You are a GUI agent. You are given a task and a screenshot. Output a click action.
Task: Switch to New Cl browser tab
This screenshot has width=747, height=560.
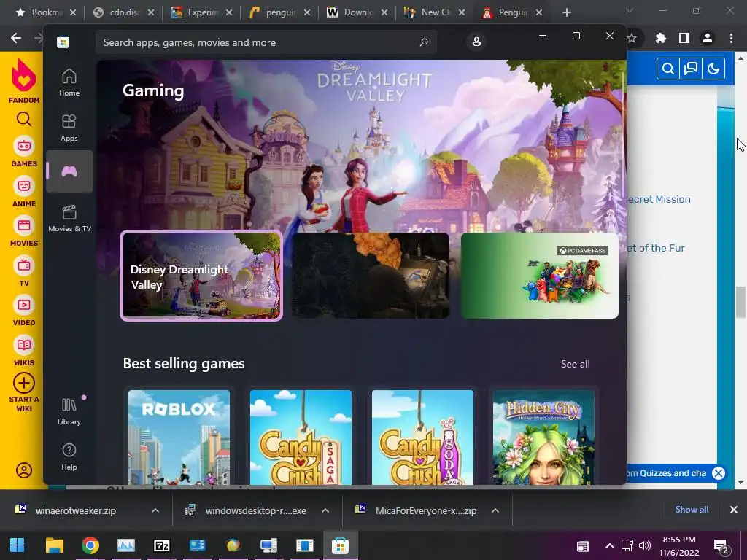pos(435,12)
